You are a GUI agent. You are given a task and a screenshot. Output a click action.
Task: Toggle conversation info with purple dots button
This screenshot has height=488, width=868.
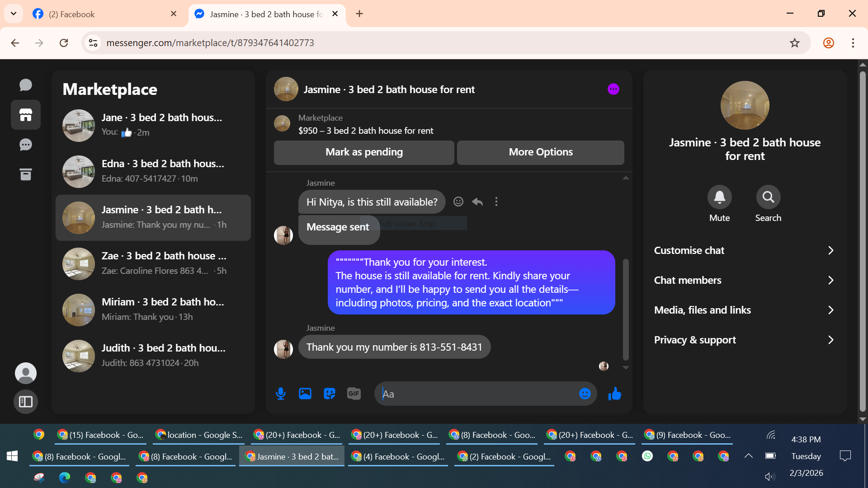(613, 89)
